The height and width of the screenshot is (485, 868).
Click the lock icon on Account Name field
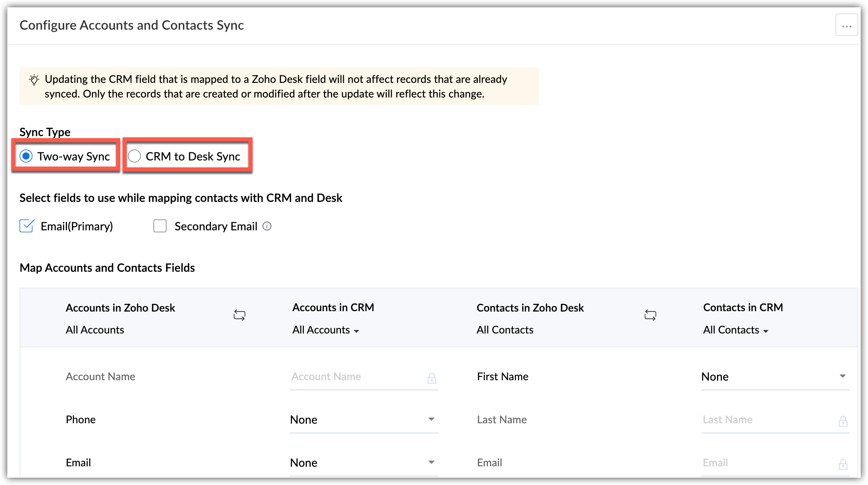pyautogui.click(x=432, y=378)
